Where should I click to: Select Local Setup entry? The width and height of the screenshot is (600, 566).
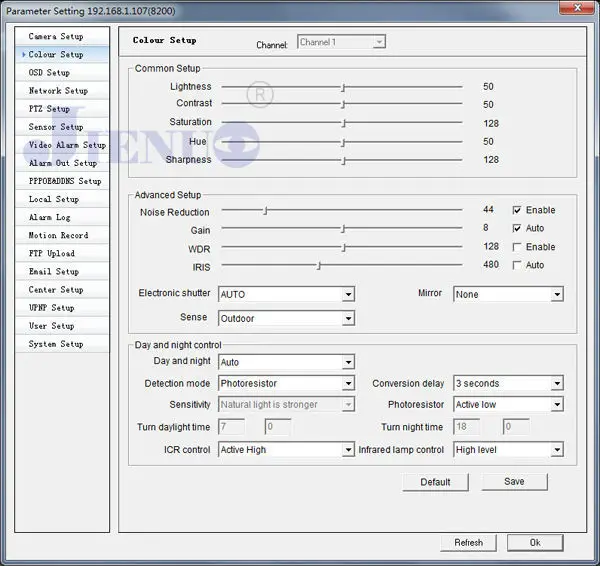(62, 199)
